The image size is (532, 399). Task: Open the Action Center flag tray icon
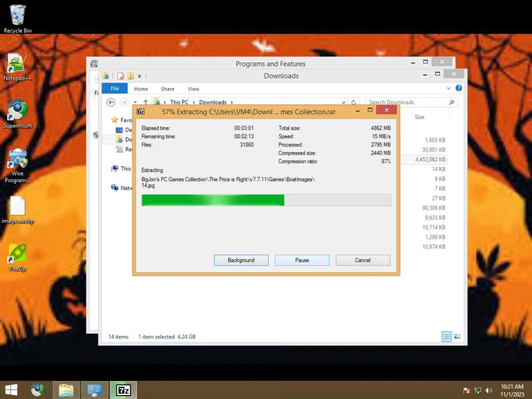pyautogui.click(x=466, y=391)
